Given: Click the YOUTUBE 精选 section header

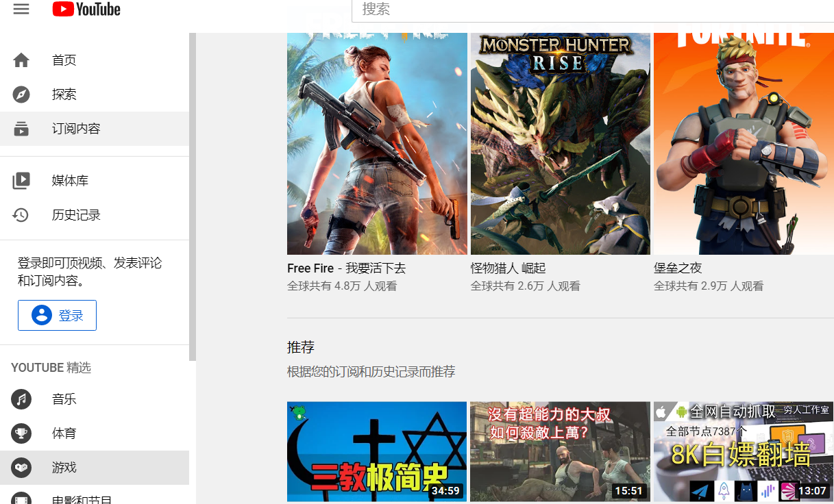Looking at the screenshot, I should click(51, 368).
